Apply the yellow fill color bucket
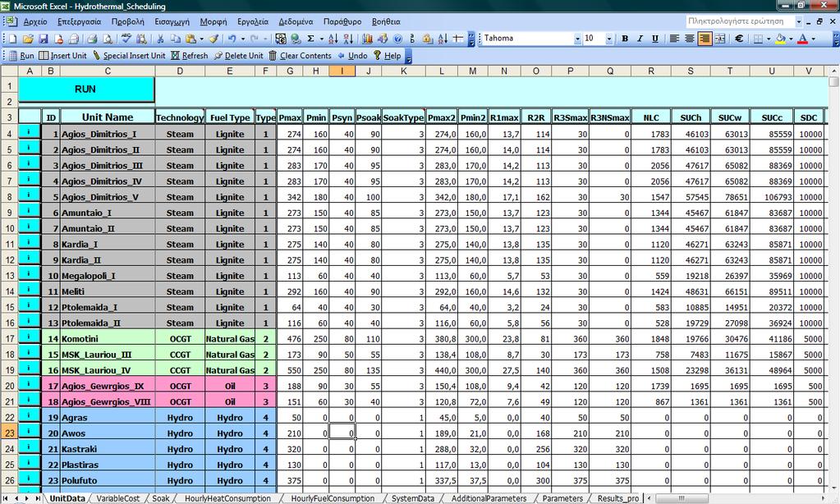Image resolution: width=840 pixels, height=504 pixels. (781, 39)
